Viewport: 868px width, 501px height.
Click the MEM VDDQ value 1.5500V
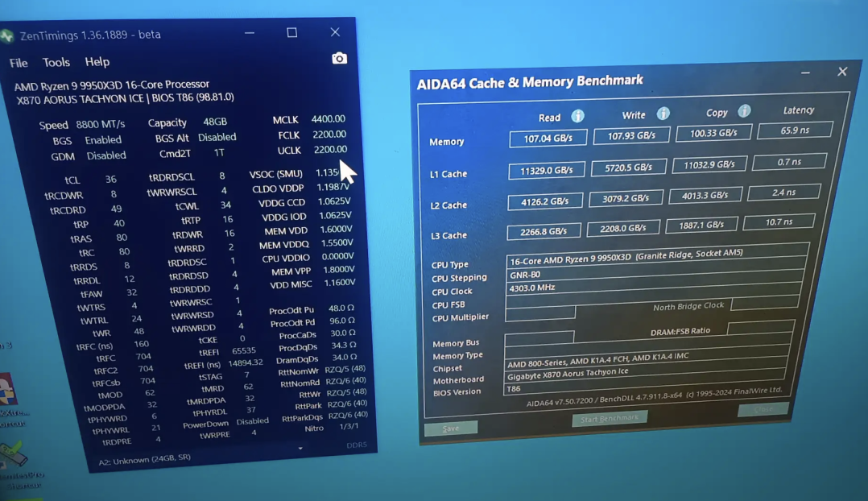click(x=337, y=243)
